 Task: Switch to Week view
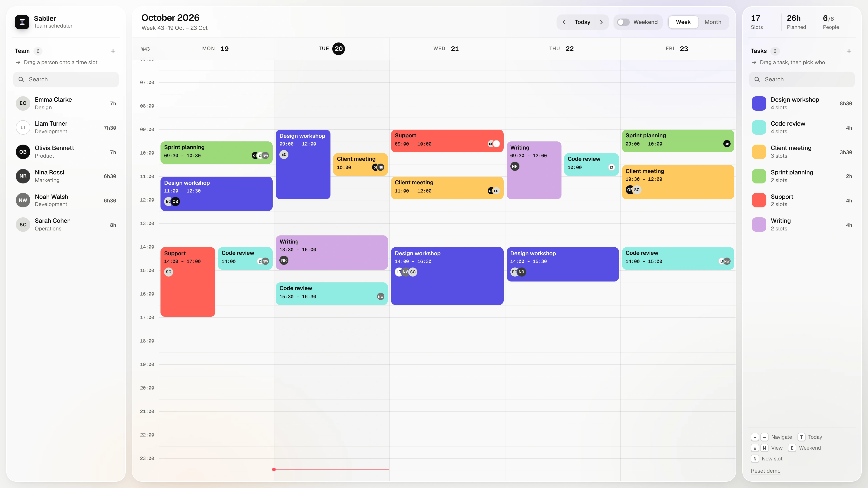coord(683,22)
